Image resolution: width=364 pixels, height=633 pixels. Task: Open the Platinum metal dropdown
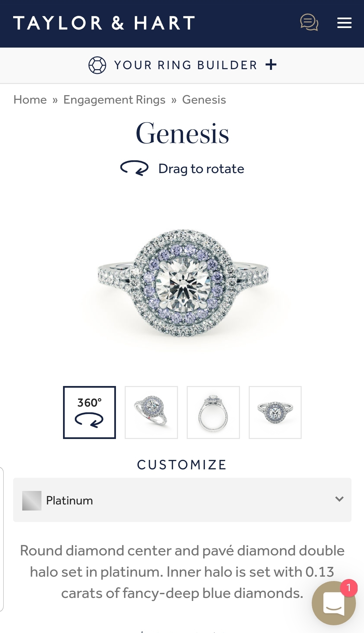[x=182, y=500]
